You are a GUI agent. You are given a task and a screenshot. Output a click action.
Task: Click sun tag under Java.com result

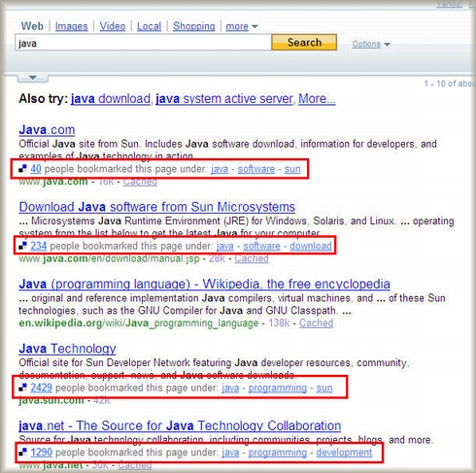(x=292, y=169)
